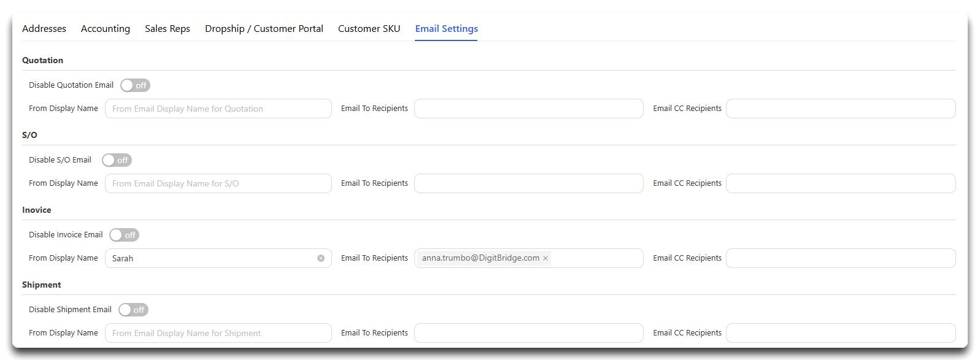Focus Quotation From Display Name field
Screen dimensions: 980x360
[218, 109]
